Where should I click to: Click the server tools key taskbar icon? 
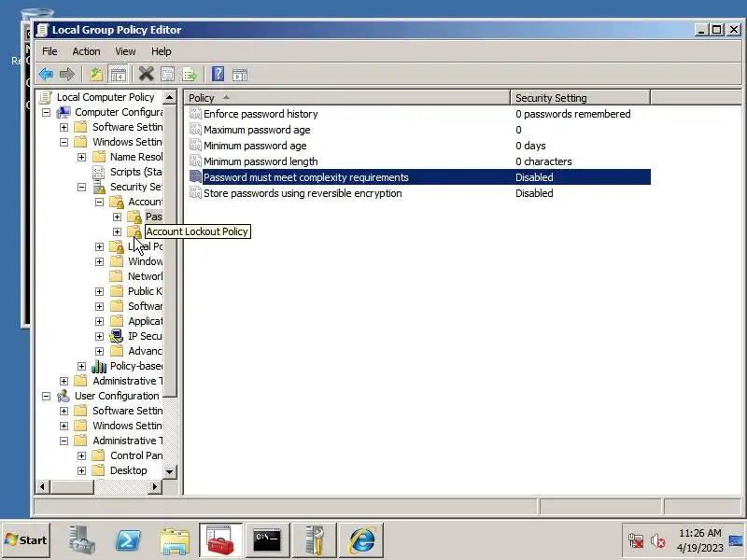coord(314,540)
